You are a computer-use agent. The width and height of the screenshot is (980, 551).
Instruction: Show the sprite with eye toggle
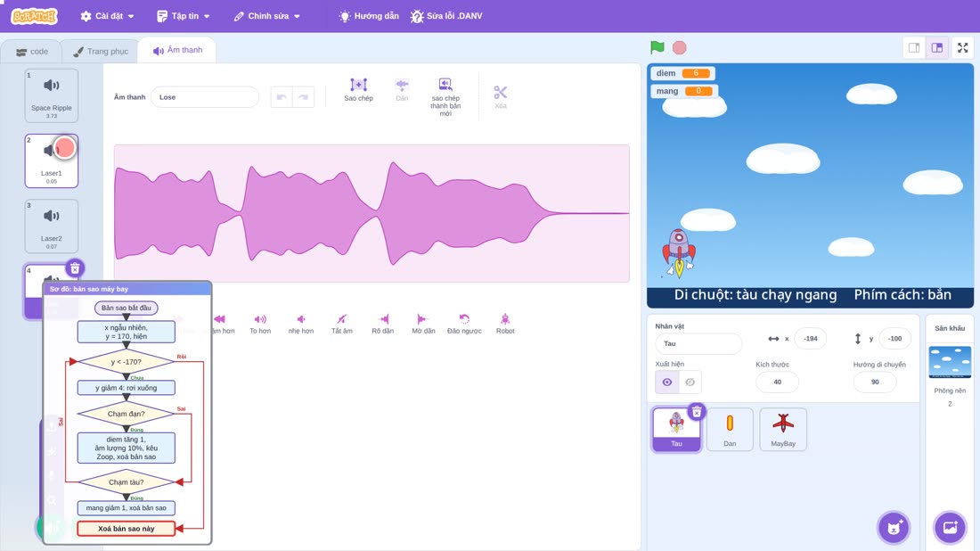coord(667,382)
